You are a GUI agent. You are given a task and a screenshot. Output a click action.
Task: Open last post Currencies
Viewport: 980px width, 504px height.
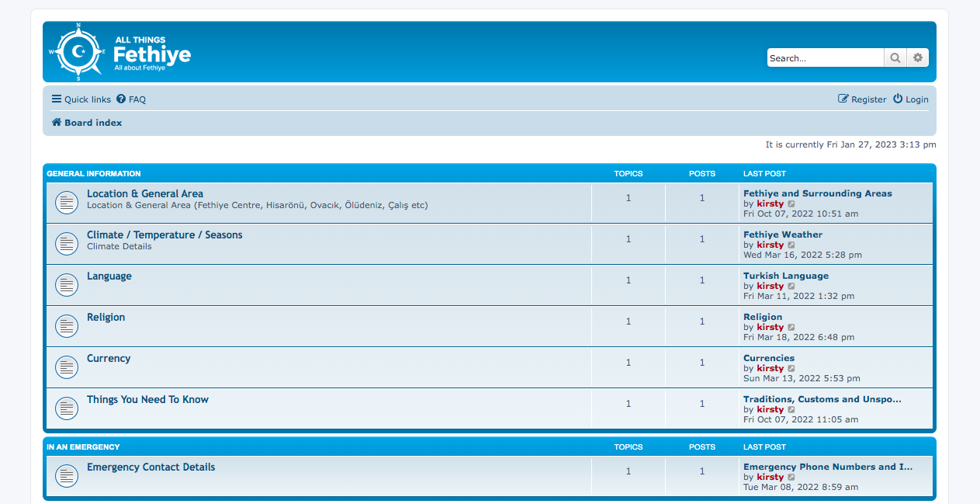coord(769,358)
